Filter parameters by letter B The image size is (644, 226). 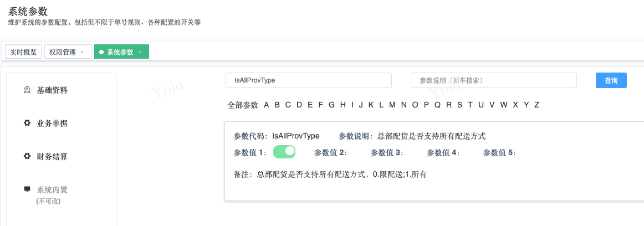[277, 105]
